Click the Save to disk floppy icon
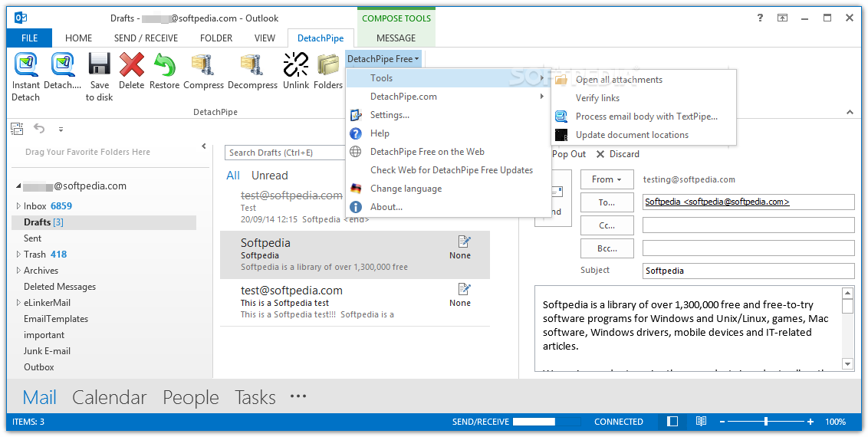The height and width of the screenshot is (437, 868). [99, 64]
